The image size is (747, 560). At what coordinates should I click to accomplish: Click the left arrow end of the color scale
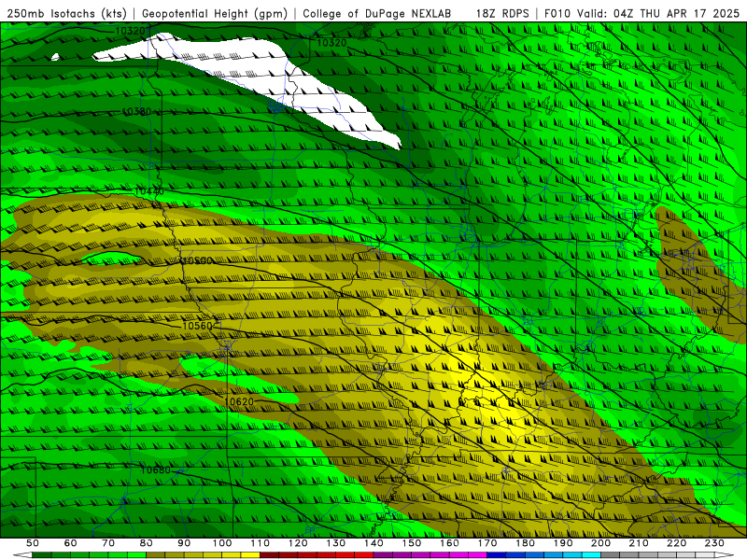22,555
